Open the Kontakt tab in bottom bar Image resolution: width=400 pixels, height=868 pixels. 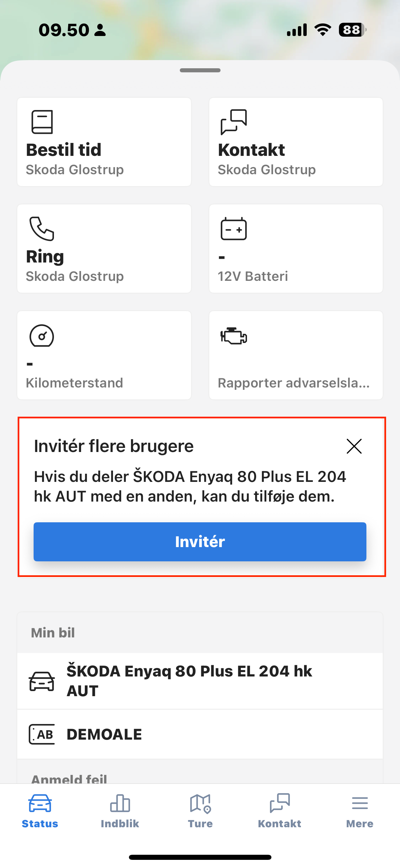tap(280, 810)
